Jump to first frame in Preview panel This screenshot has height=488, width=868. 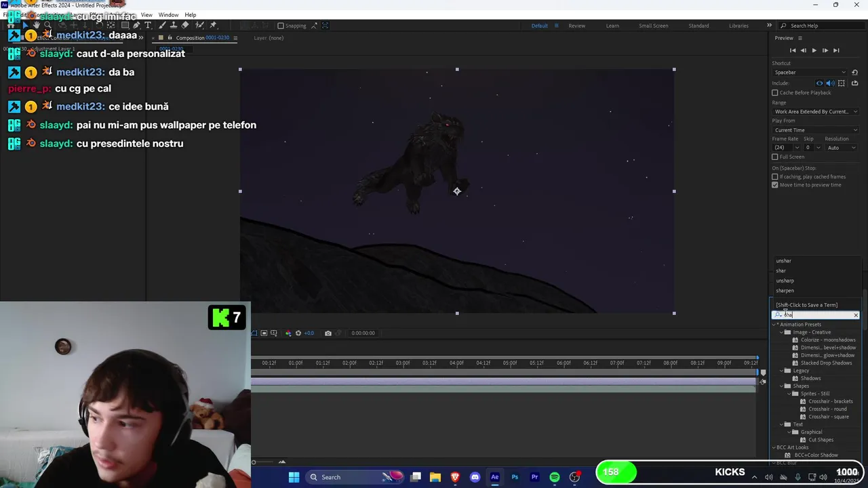[x=793, y=50]
